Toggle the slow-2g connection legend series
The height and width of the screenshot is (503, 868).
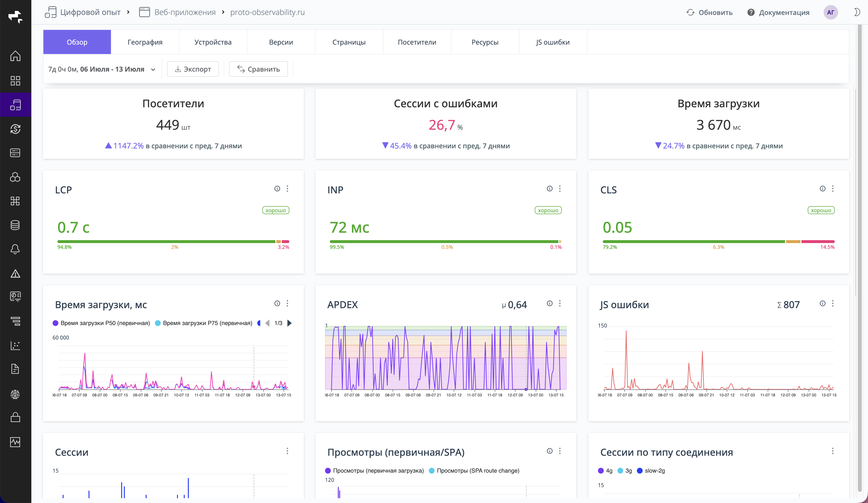coord(651,471)
